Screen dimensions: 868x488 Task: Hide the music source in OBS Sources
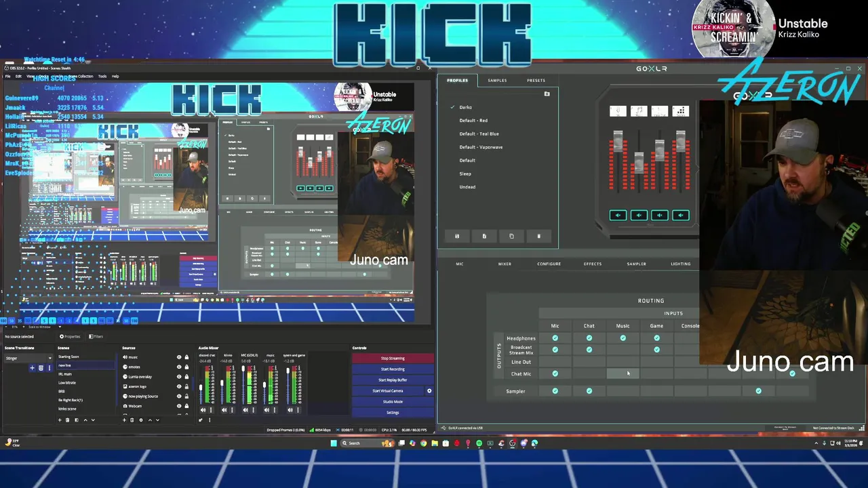coord(179,357)
